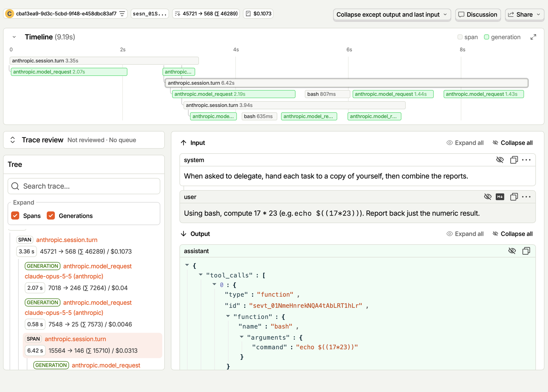Copy the system message
This screenshot has height=392, width=548.
tap(514, 160)
